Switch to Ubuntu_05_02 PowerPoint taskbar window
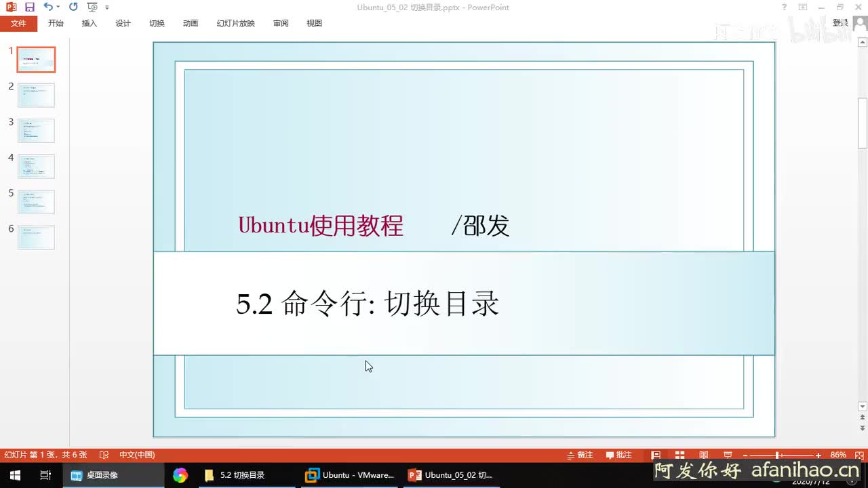 tap(452, 475)
